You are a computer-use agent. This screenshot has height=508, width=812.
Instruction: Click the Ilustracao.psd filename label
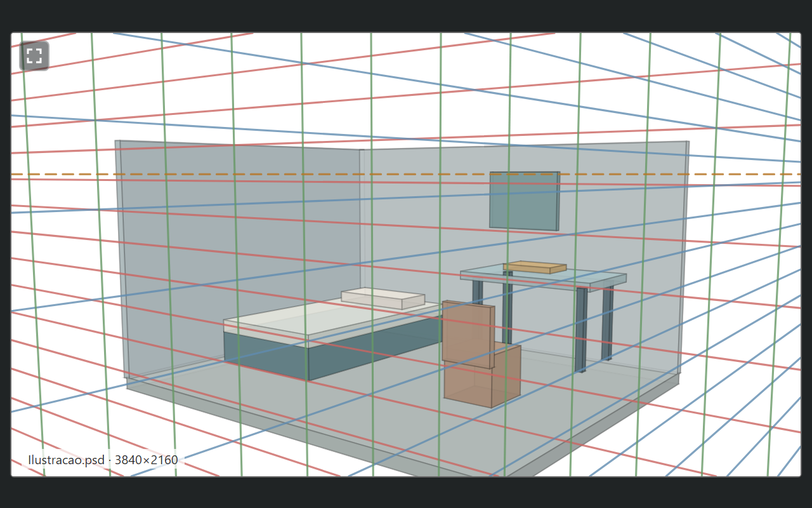(x=65, y=460)
